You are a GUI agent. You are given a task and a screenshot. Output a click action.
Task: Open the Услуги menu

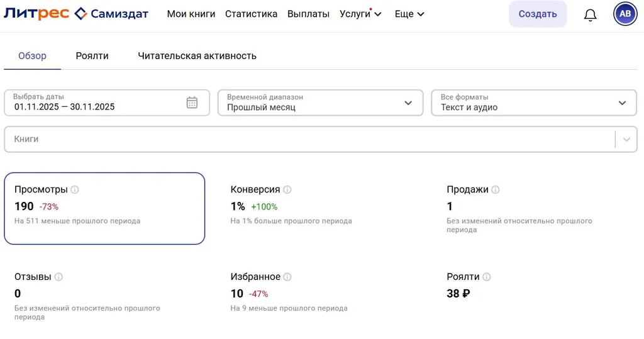[360, 14]
